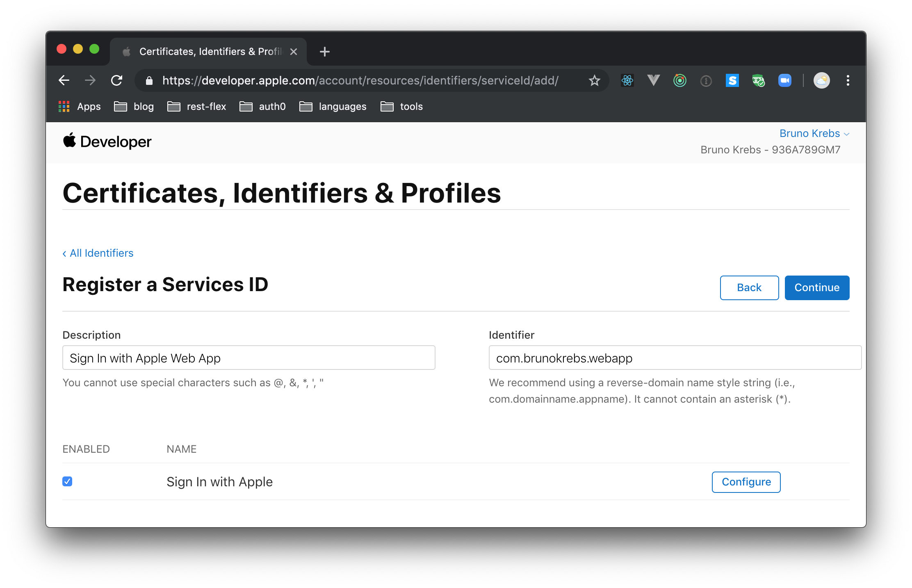This screenshot has height=588, width=912.
Task: Click Configure for Sign In with Apple
Action: click(x=746, y=482)
